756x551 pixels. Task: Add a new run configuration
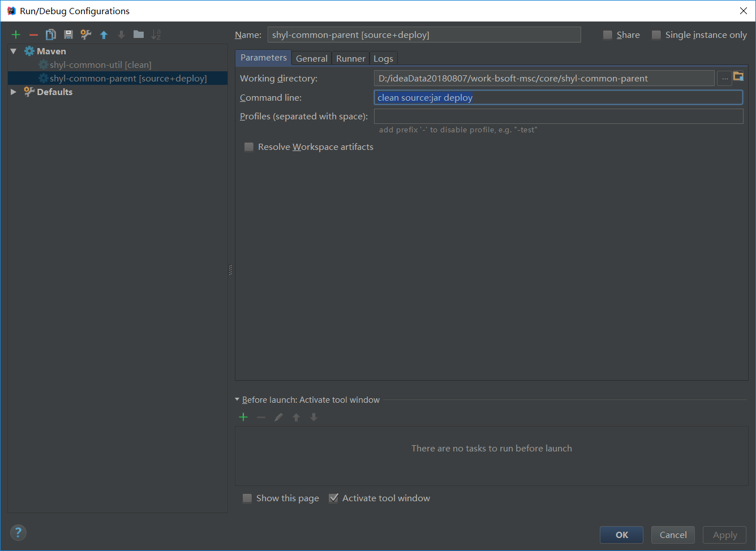point(16,34)
